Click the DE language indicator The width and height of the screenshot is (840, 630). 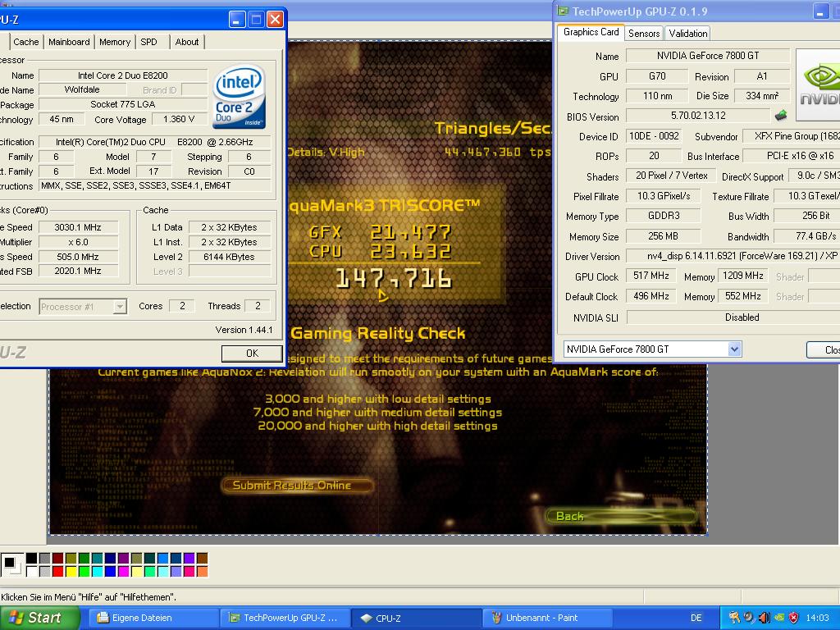point(696,618)
